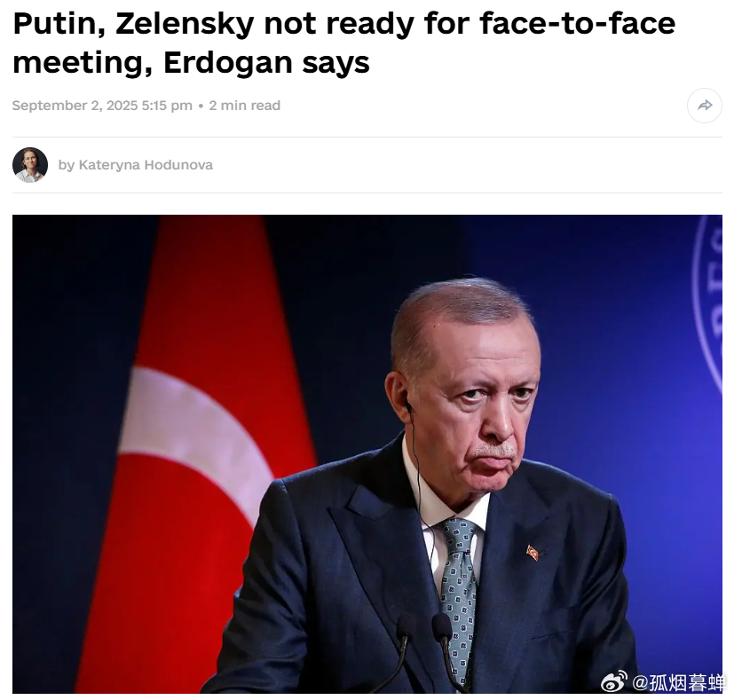This screenshot has height=700, width=734.
Task: Click the September 2, 2025 timestamp
Action: [x=102, y=106]
